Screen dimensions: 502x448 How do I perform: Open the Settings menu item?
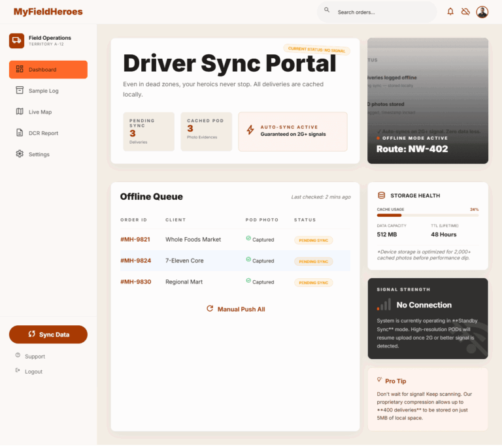click(48, 154)
